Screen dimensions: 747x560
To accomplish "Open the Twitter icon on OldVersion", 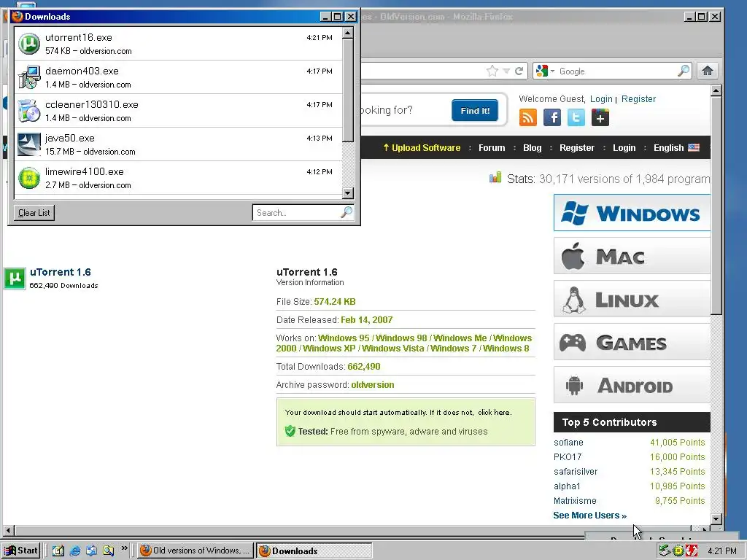I will [x=576, y=117].
